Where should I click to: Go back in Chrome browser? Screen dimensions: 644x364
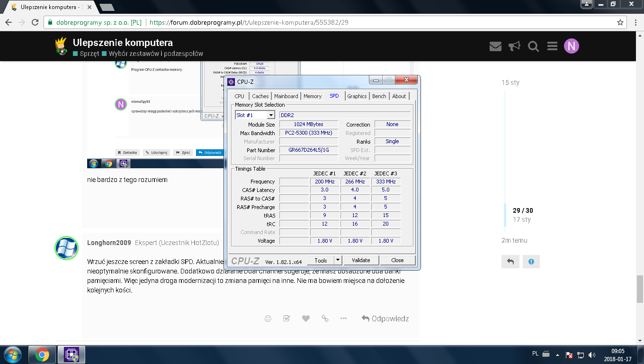pos(9,22)
